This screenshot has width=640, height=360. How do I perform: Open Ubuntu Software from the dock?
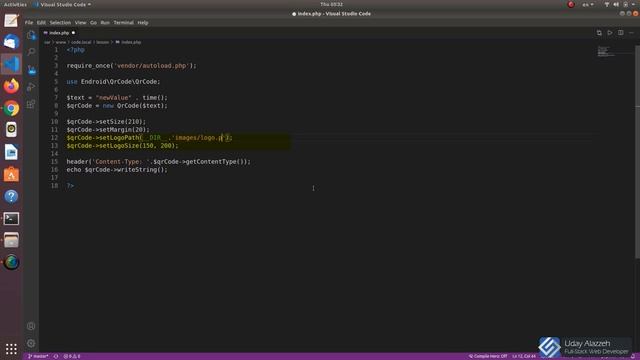(x=11, y=174)
